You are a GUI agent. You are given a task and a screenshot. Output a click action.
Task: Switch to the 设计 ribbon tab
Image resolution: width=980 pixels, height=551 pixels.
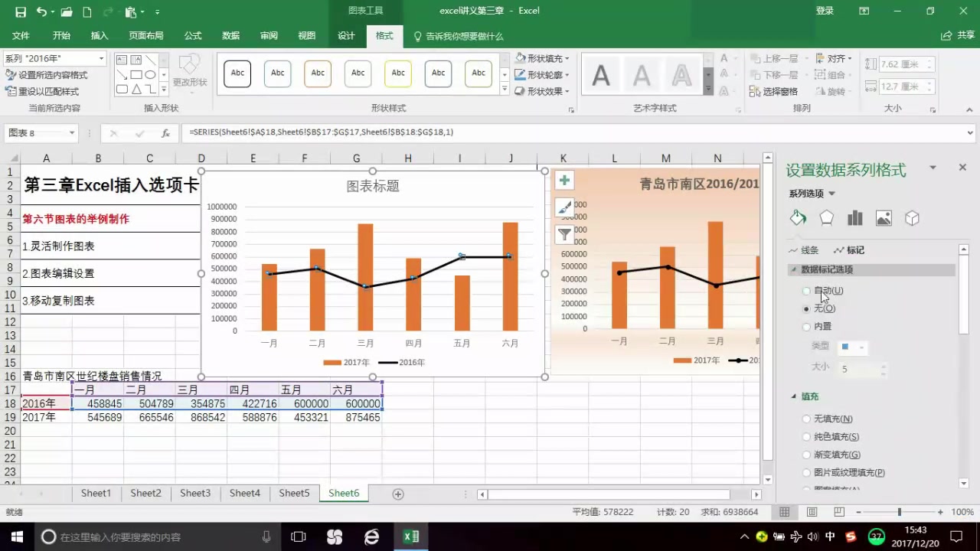(x=346, y=35)
